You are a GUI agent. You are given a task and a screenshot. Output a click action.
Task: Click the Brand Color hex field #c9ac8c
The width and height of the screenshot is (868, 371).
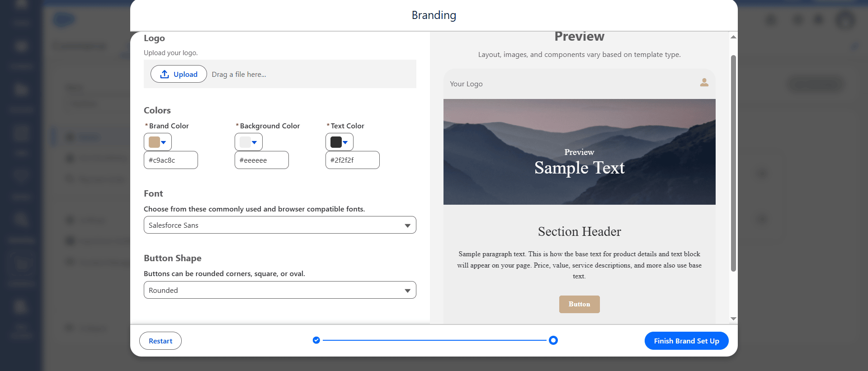coord(171,160)
